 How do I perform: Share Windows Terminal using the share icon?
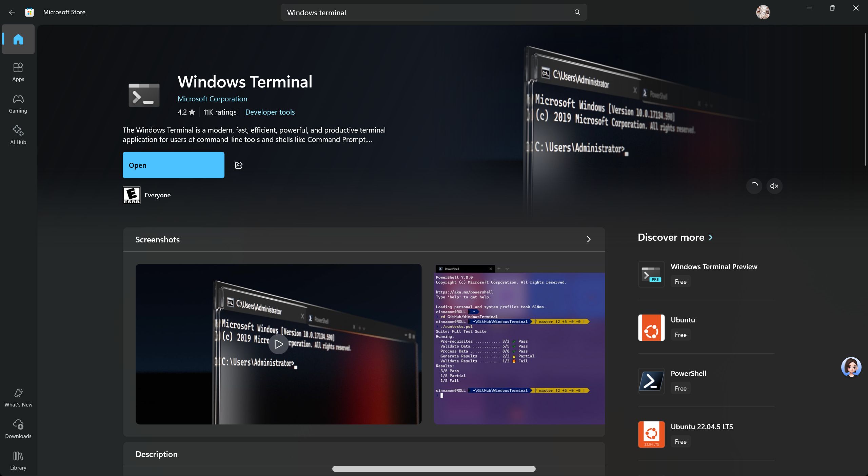tap(239, 165)
